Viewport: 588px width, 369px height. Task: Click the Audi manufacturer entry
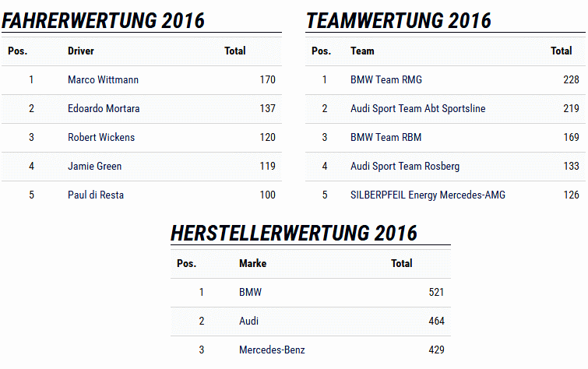tap(249, 322)
